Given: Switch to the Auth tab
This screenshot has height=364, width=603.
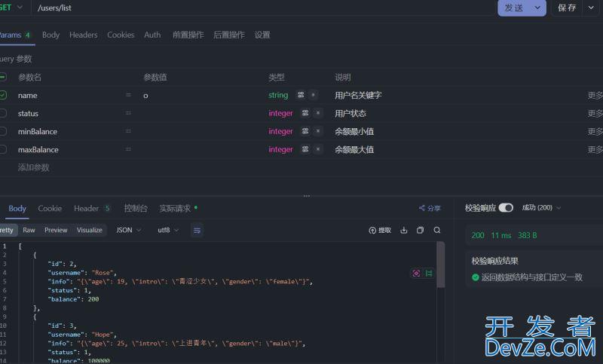Looking at the screenshot, I should pyautogui.click(x=152, y=35).
